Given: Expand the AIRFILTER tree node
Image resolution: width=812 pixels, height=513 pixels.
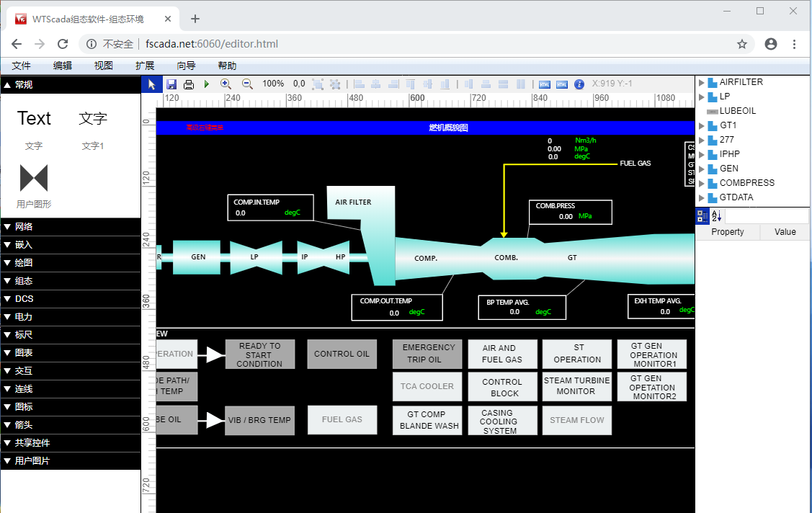Looking at the screenshot, I should [x=701, y=82].
